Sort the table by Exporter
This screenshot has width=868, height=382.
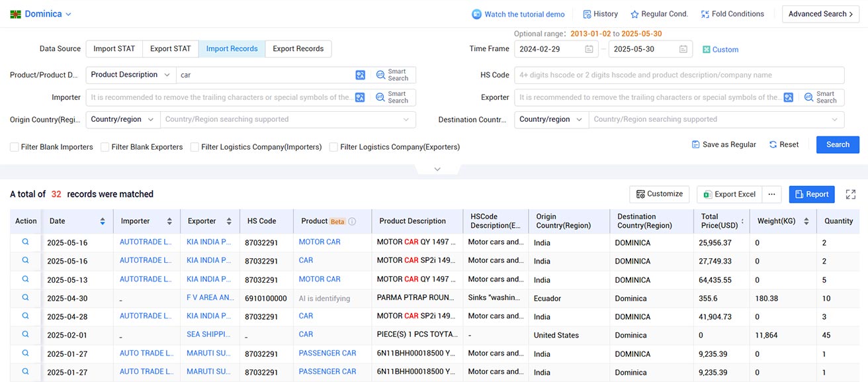click(x=229, y=221)
